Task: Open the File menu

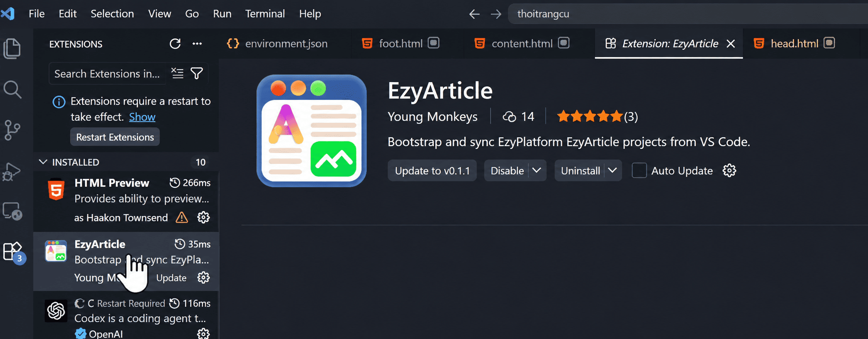Action: tap(37, 14)
